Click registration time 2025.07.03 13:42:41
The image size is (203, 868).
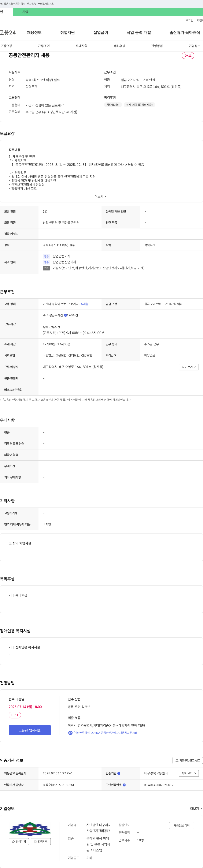[58, 773]
